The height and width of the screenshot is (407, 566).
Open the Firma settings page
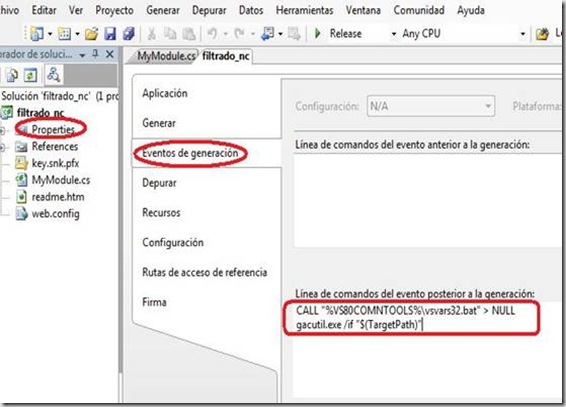[154, 302]
